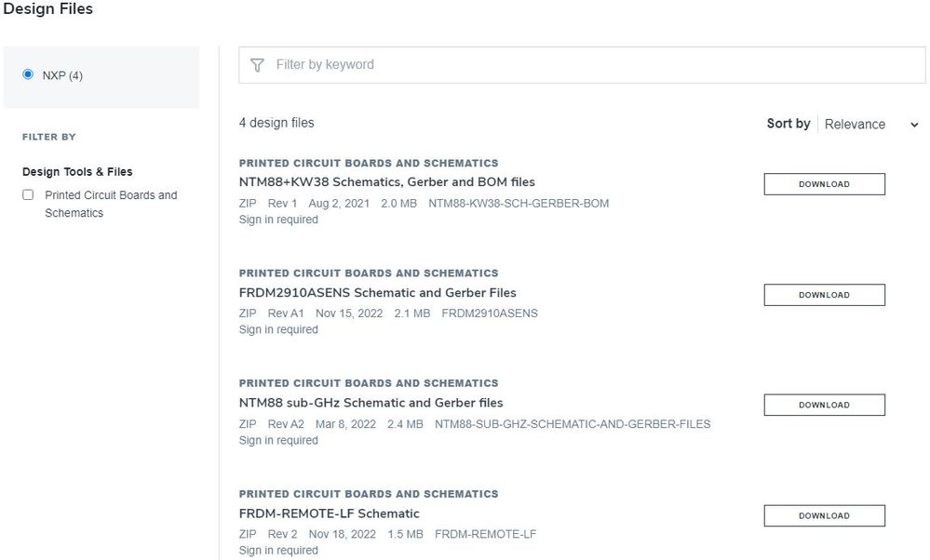Open NTM88+KW38 Schematics, Gerber and BOM title
Screen dimensions: 930x560
point(386,182)
